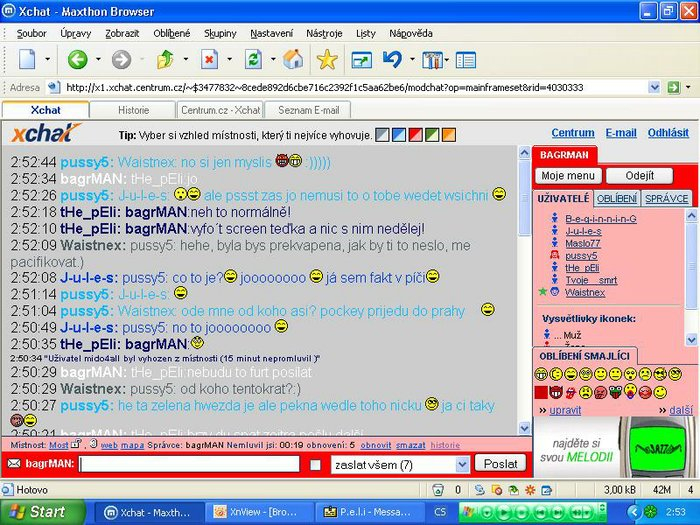
Task: Open the Moje menu button
Action: pyautogui.click(x=568, y=175)
